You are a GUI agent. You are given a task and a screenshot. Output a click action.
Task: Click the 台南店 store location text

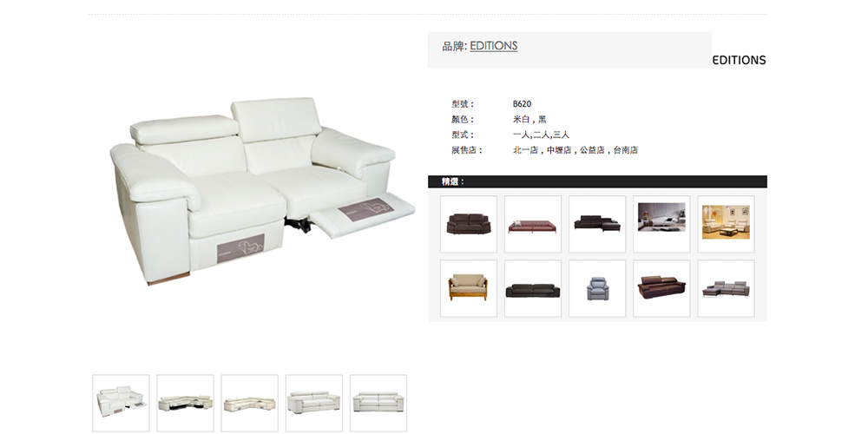coord(626,150)
